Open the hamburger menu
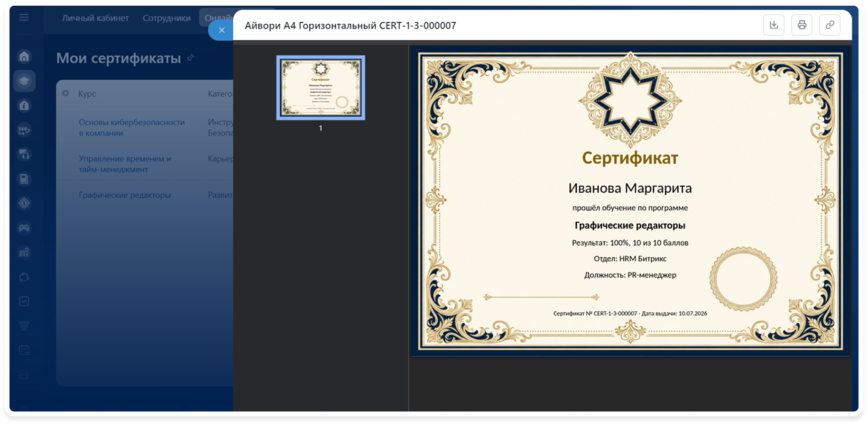Image resolution: width=868 pixels, height=425 pixels. [x=24, y=18]
